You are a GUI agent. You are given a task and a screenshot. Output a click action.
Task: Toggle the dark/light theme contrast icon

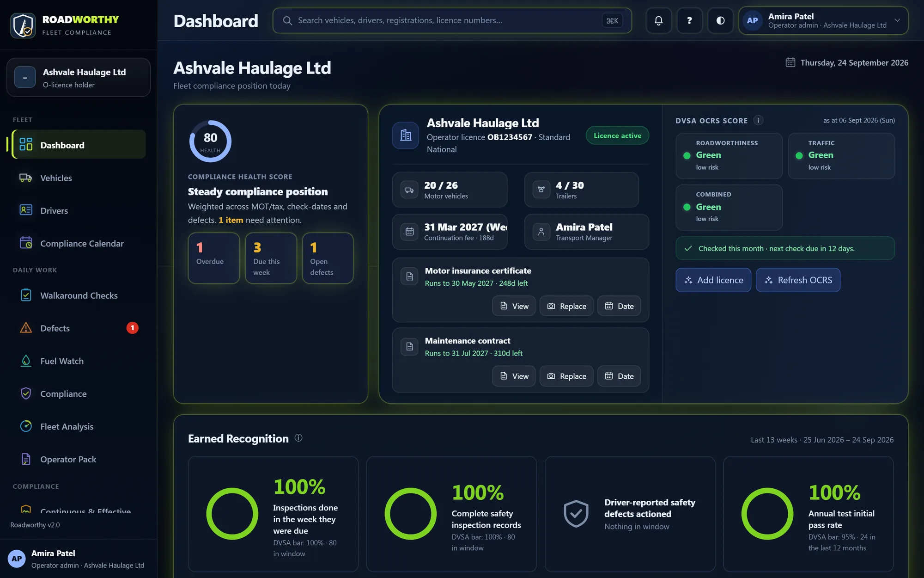pos(720,20)
